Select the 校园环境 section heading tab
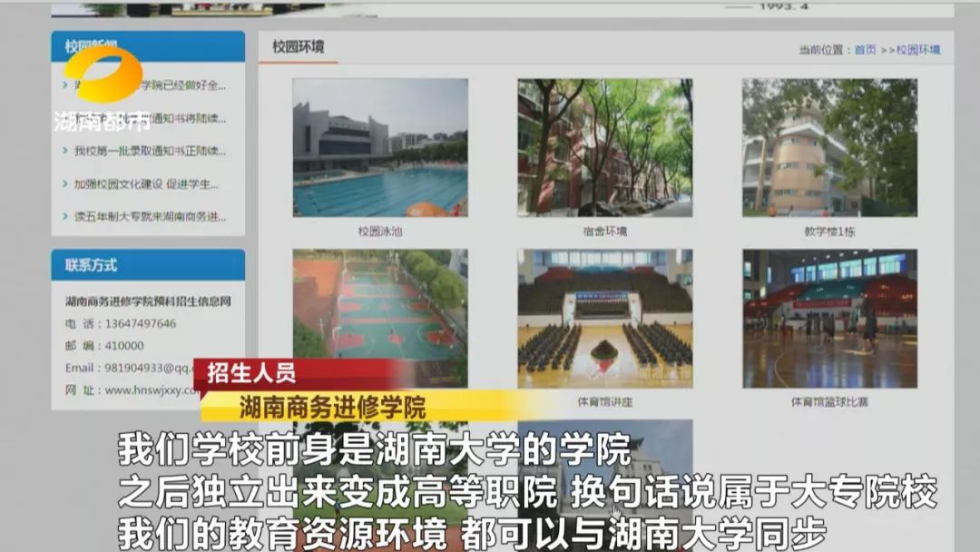 click(299, 47)
